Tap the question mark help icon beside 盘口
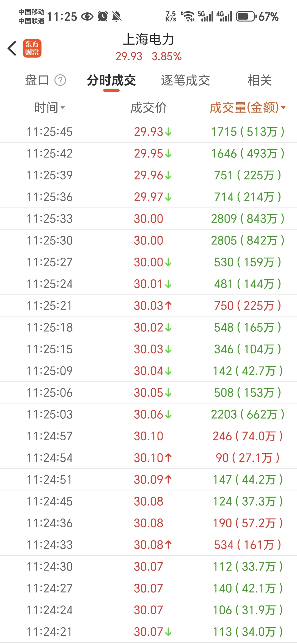The width and height of the screenshot is (297, 644). (x=60, y=80)
